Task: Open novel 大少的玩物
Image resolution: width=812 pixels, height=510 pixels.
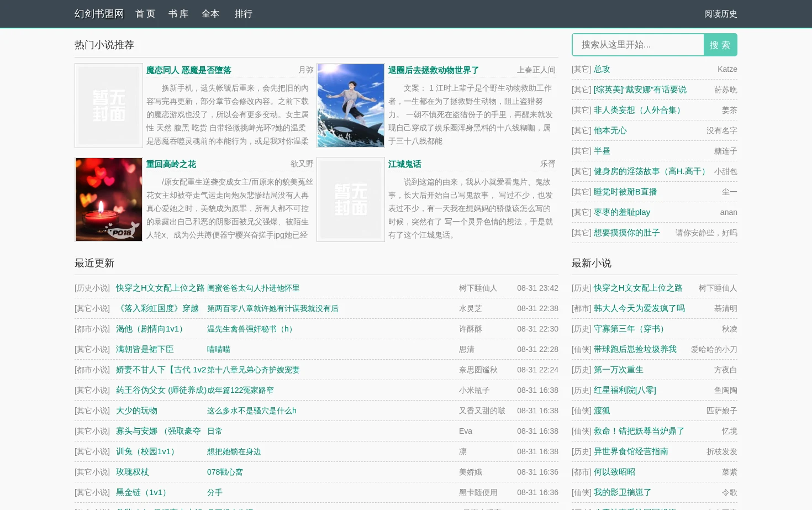Action: click(x=136, y=411)
